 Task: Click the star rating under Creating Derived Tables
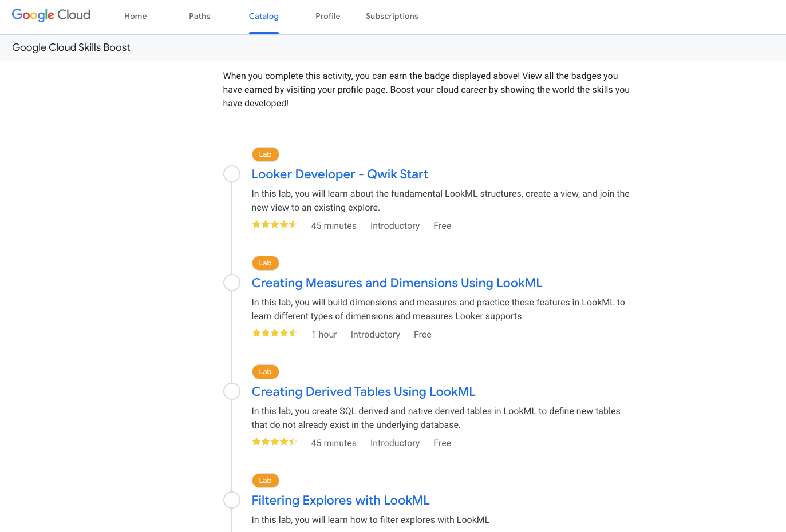pos(275,442)
